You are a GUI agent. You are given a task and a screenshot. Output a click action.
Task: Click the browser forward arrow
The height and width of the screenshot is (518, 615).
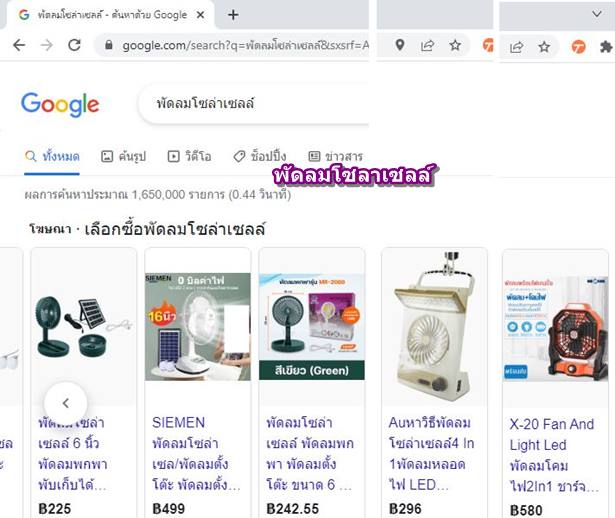point(47,45)
